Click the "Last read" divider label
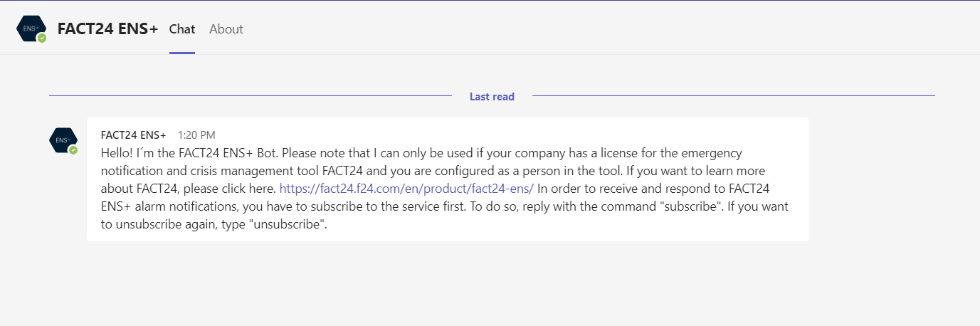This screenshot has width=980, height=326. coord(492,97)
